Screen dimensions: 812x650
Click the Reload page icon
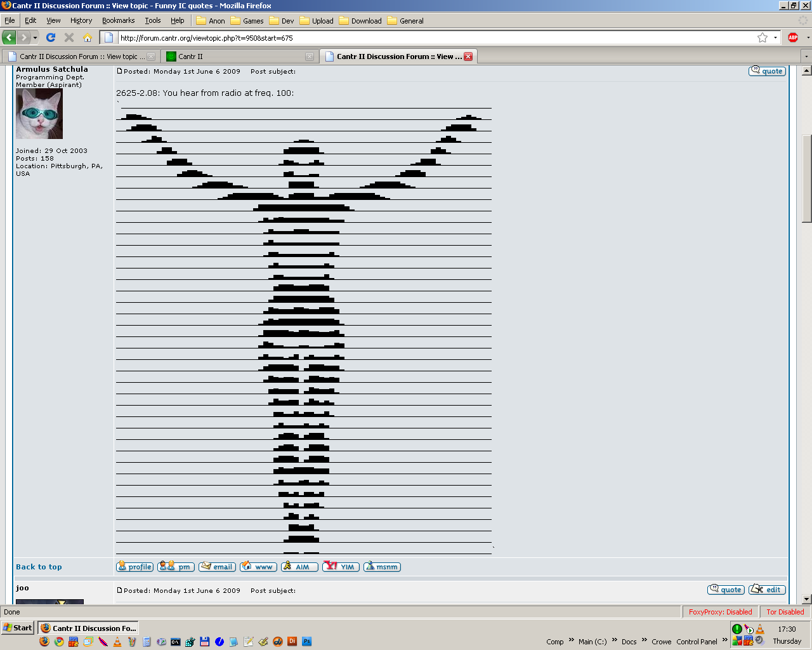click(x=51, y=37)
